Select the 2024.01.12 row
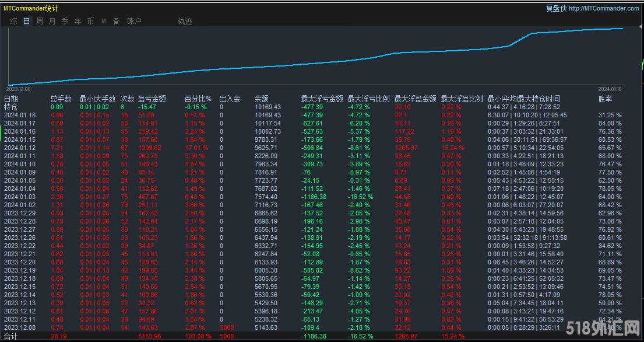Viewport: 644px width, 342px height. (20, 148)
